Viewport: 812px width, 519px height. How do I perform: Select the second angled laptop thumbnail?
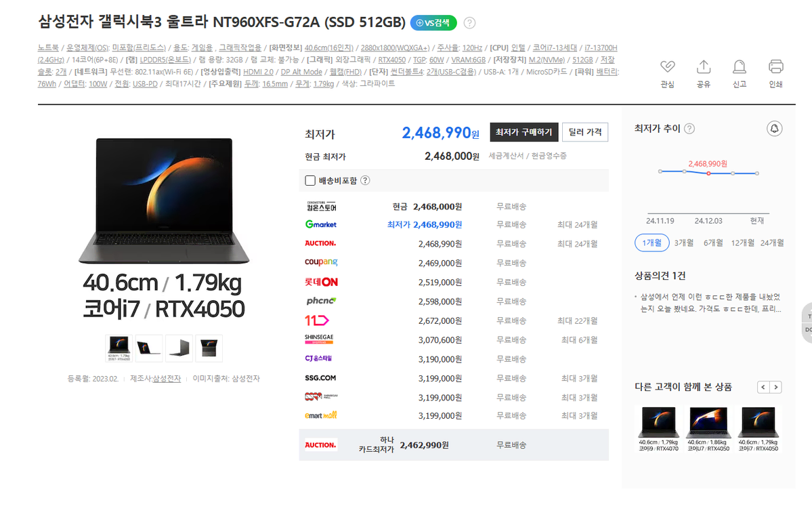click(148, 348)
